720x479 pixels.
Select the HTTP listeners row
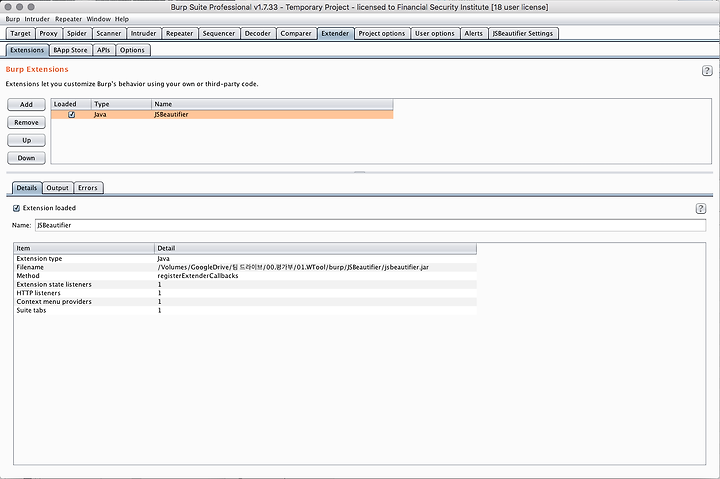point(245,293)
